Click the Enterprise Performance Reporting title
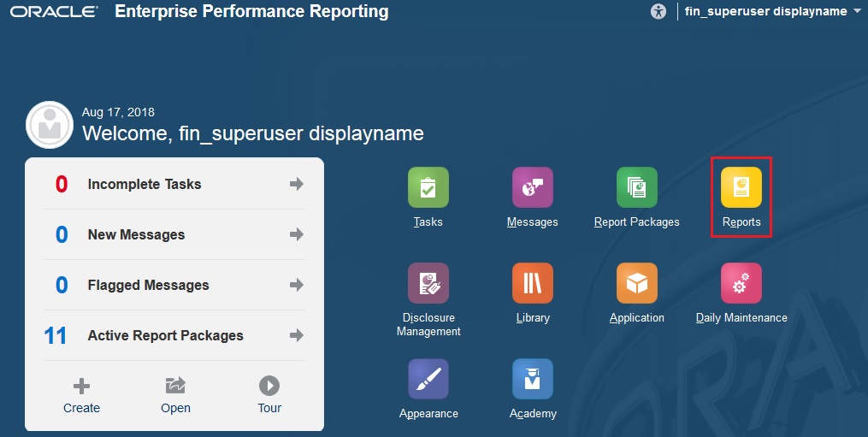This screenshot has height=437, width=868. (x=251, y=12)
